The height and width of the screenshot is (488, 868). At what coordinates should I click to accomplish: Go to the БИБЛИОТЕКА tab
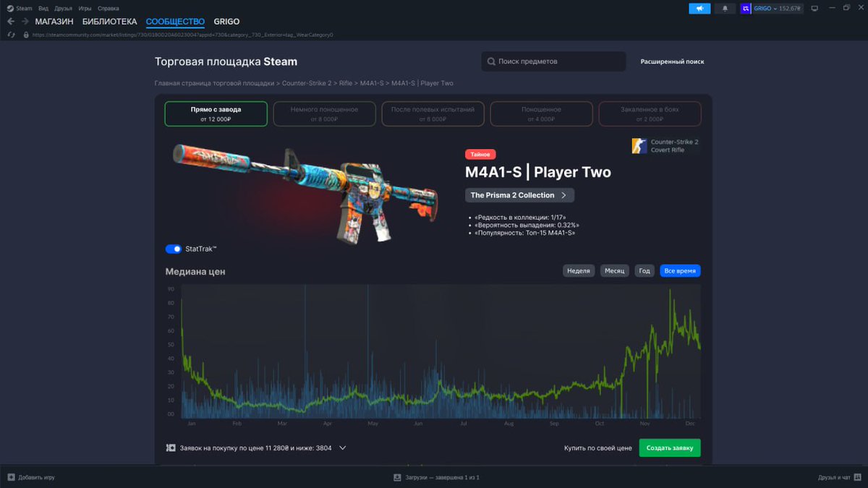click(x=109, y=22)
